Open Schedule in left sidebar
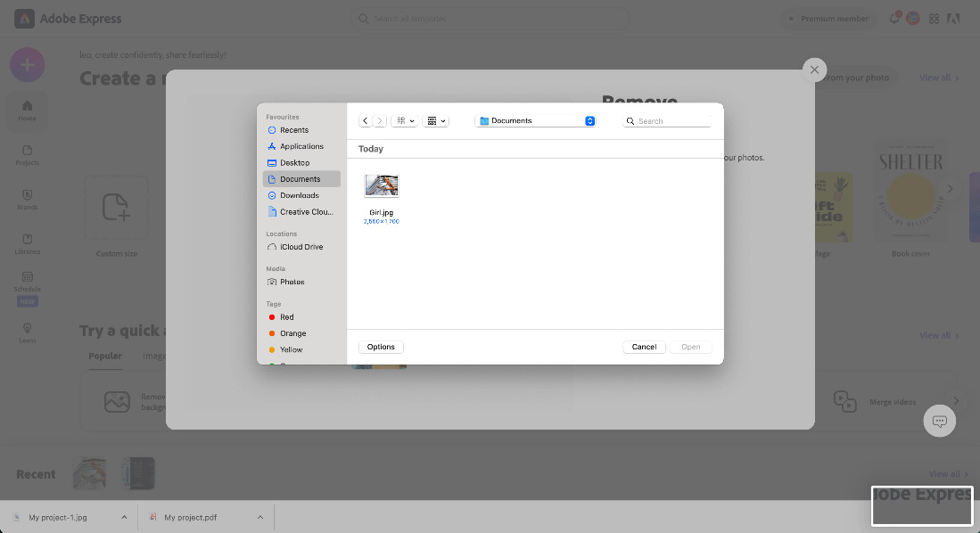This screenshot has width=980, height=533. [27, 289]
